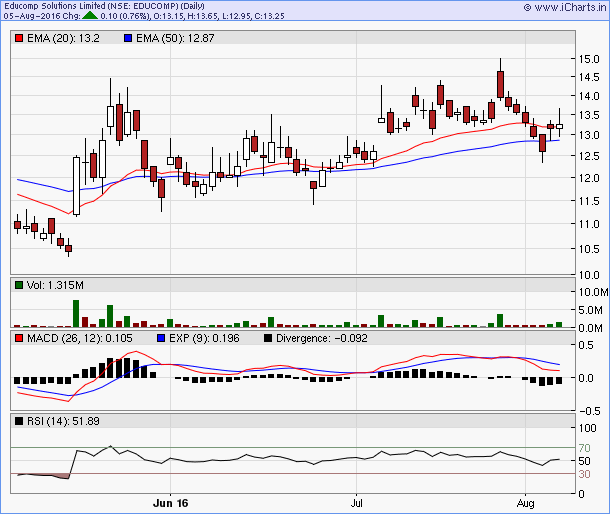The image size is (610, 514).
Task: Click the 5.0M volume axis label
Action: (591, 311)
